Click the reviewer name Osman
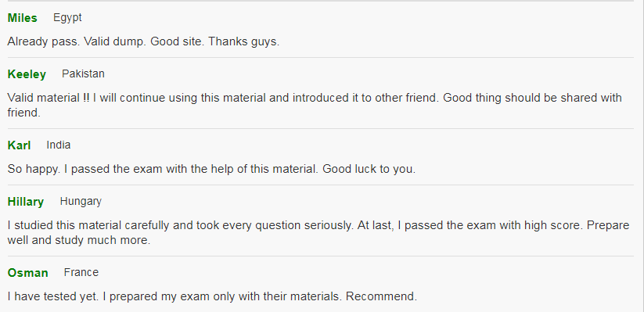Viewport: 644px width, 312px height. click(27, 273)
